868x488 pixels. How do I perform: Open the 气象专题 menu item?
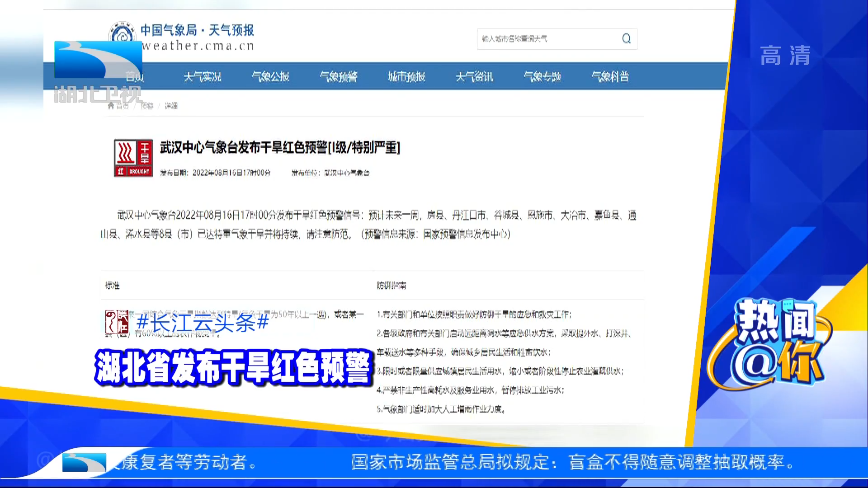tap(542, 77)
